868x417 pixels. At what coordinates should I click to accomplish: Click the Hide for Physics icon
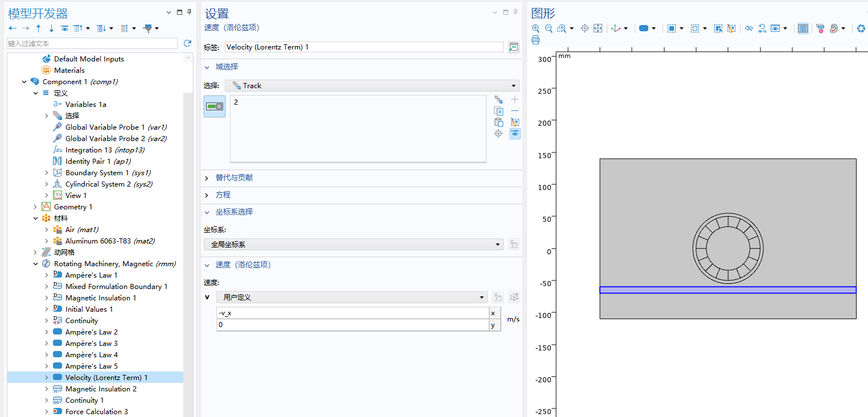pyautogui.click(x=749, y=28)
